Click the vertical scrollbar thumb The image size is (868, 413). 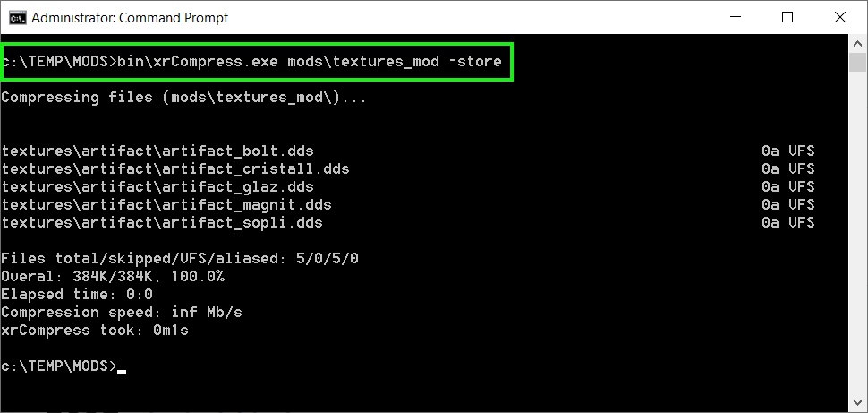point(857,62)
